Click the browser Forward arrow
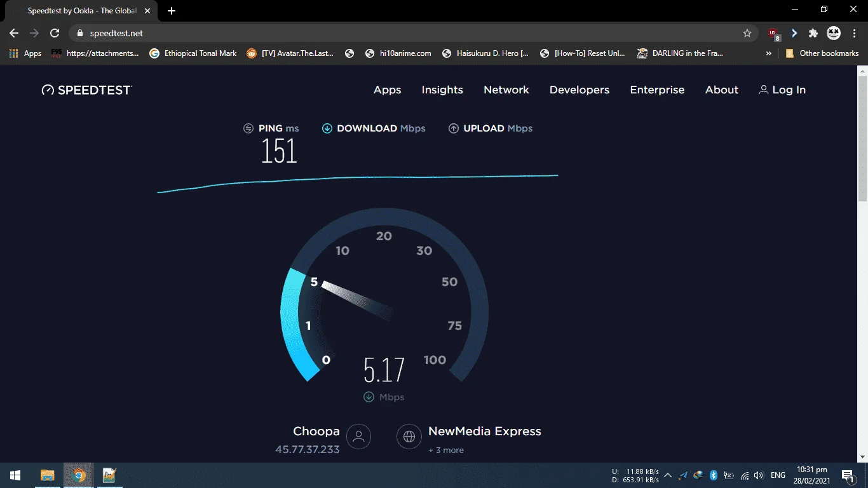 [34, 33]
